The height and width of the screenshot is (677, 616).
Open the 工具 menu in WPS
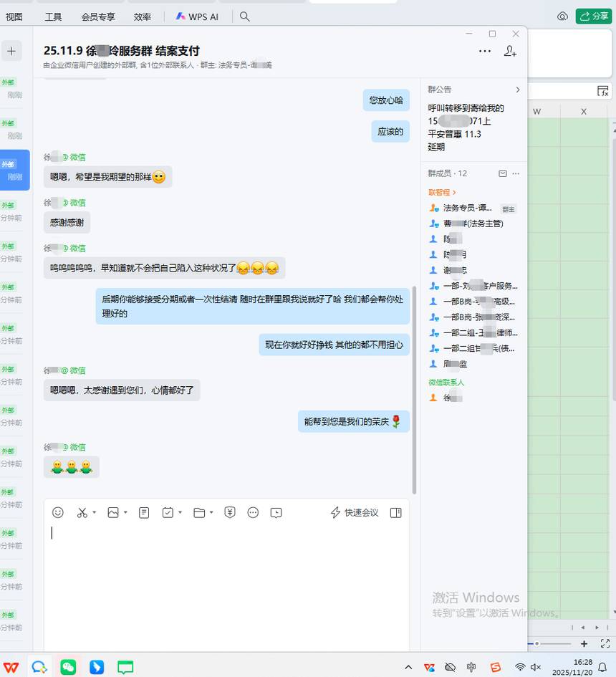coord(53,17)
